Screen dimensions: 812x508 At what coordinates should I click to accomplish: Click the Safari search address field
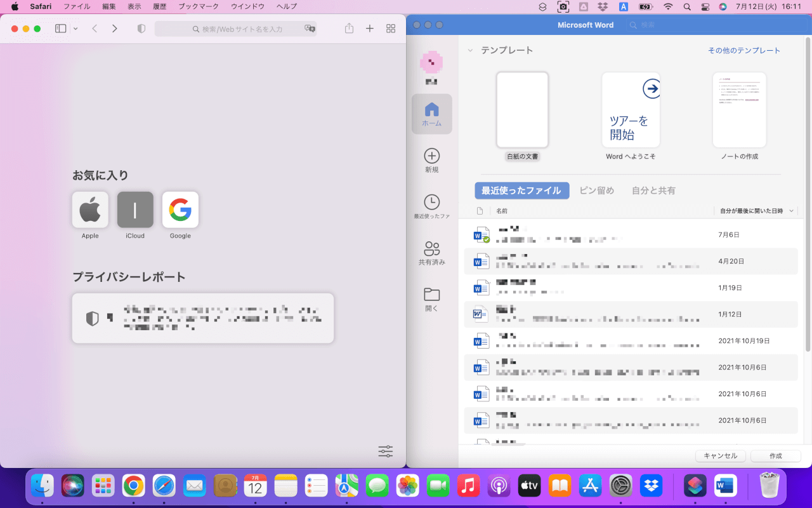point(235,29)
